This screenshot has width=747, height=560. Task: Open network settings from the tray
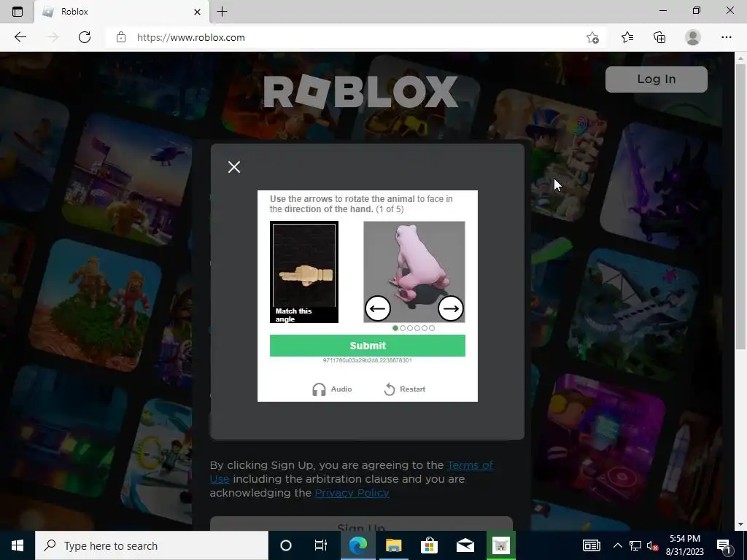[x=635, y=545]
